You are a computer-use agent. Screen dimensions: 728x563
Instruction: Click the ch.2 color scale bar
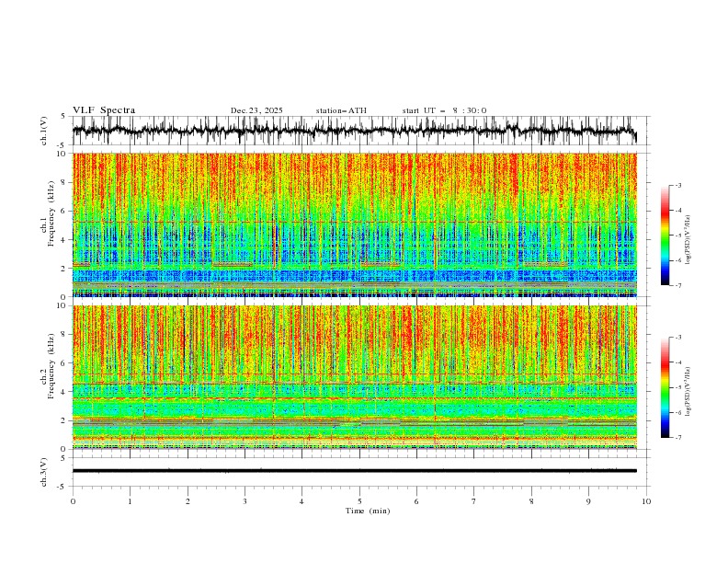point(665,387)
